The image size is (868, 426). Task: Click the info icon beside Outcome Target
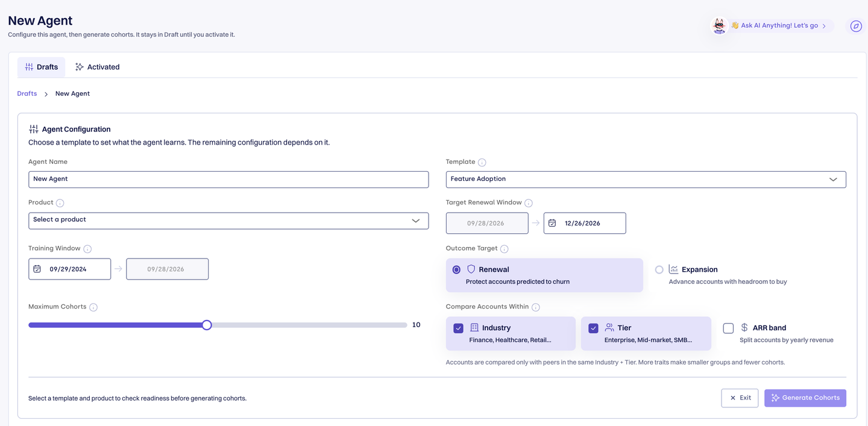coord(505,249)
